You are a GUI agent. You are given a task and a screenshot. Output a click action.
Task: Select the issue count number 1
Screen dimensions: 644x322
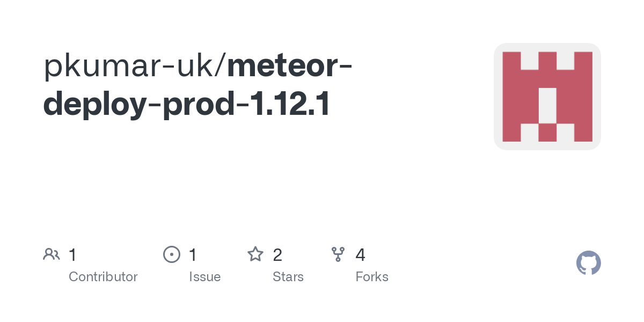point(193,255)
